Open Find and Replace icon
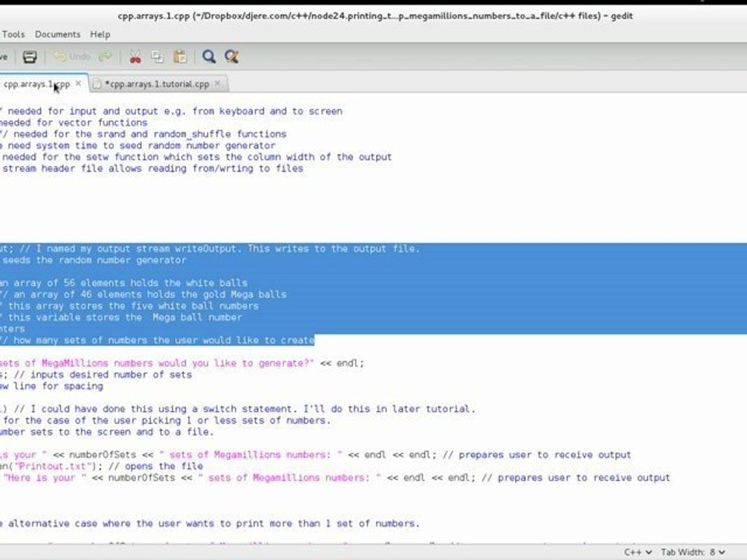This screenshot has width=747, height=560. pyautogui.click(x=232, y=57)
